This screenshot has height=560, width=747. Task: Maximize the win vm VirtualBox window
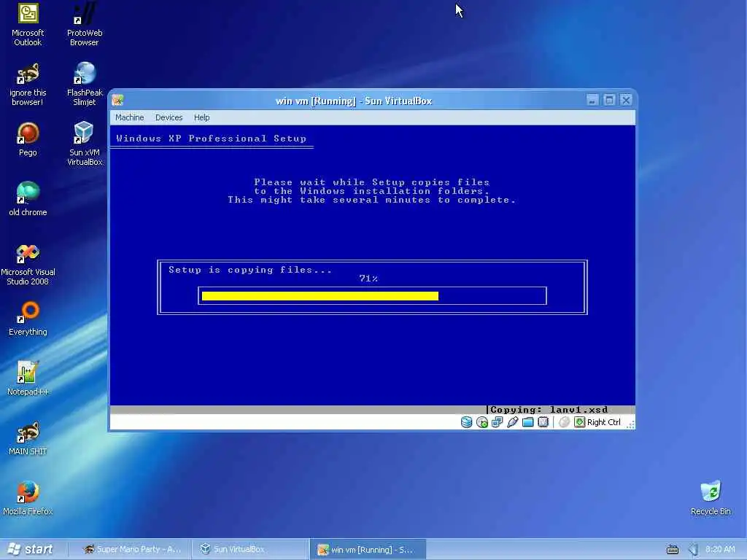pyautogui.click(x=609, y=100)
